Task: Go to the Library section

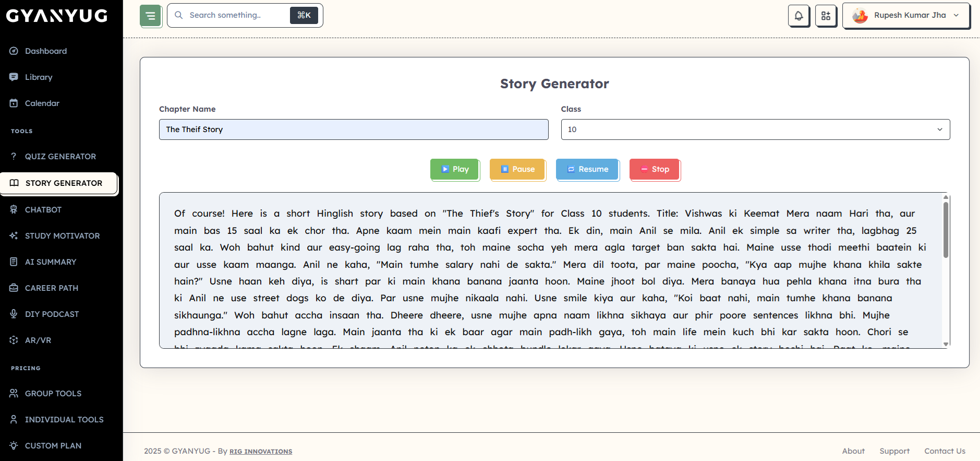Action: tap(39, 77)
